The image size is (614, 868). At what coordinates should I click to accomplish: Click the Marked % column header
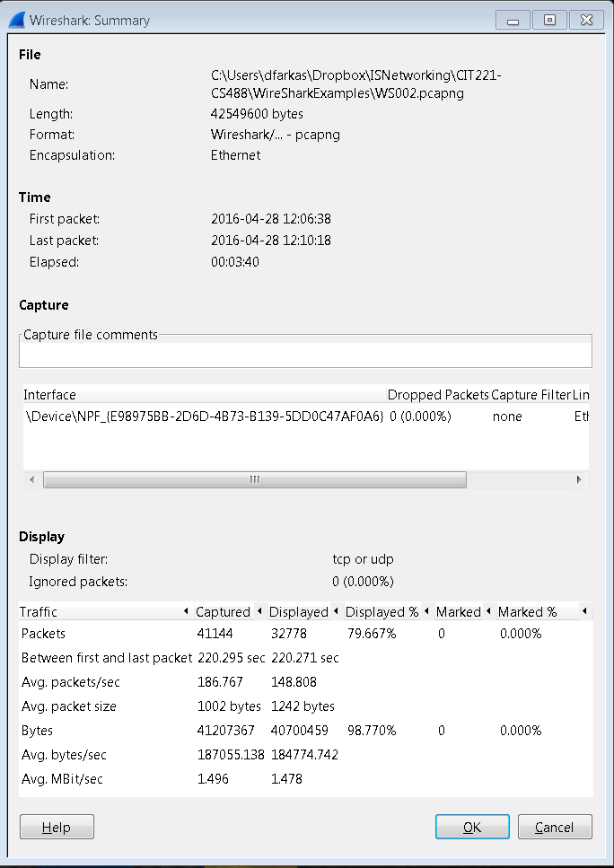(x=544, y=611)
